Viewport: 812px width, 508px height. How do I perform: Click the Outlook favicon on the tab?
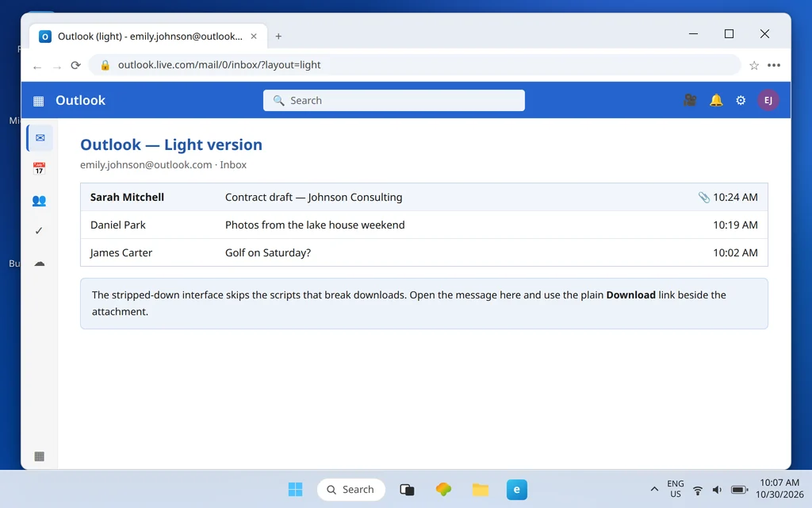pos(45,37)
